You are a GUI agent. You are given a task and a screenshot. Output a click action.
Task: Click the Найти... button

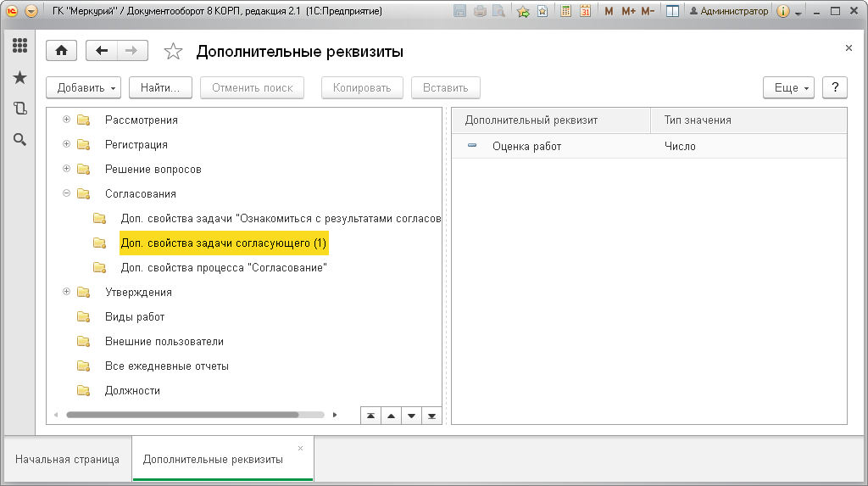(x=160, y=87)
